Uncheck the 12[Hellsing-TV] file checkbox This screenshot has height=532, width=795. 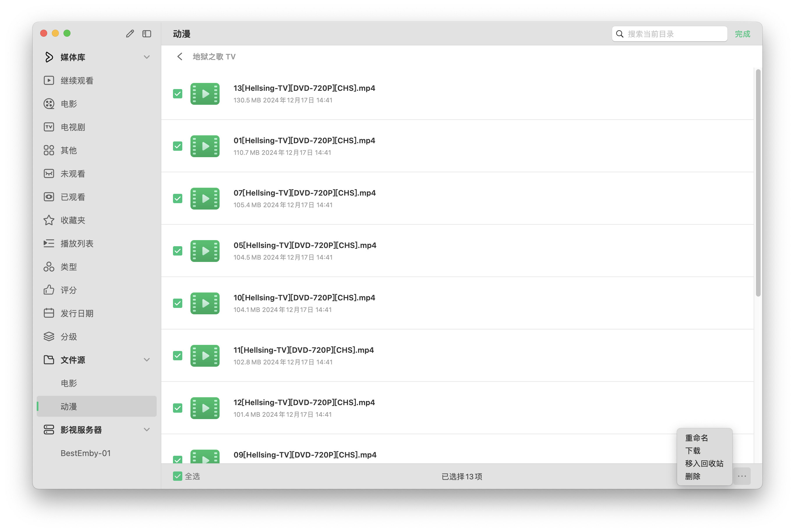pyautogui.click(x=178, y=408)
